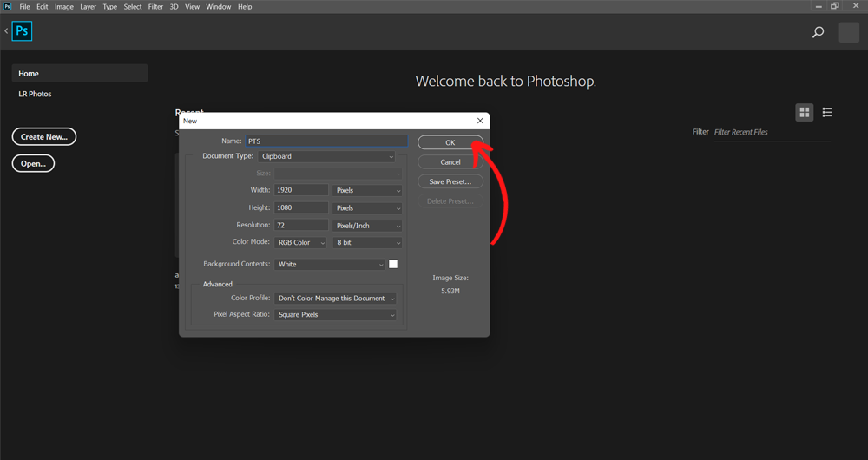868x460 pixels.
Task: Switch to grid view of recent files
Action: (805, 112)
